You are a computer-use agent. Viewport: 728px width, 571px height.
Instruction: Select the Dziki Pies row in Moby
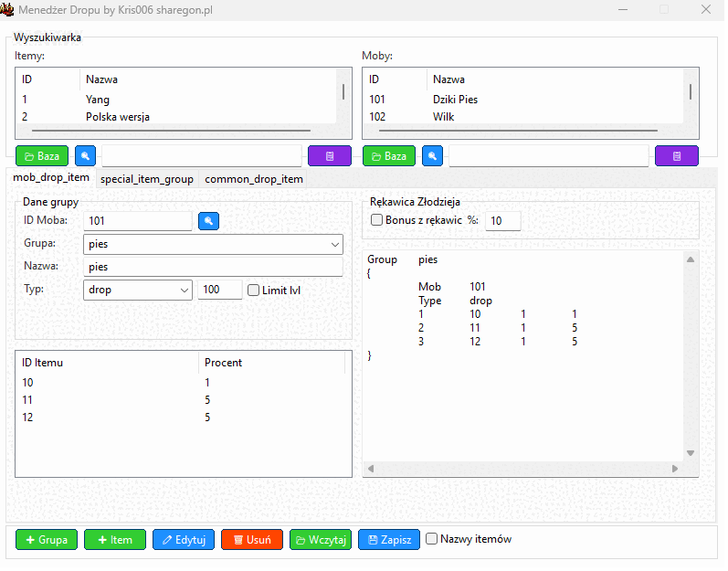455,100
